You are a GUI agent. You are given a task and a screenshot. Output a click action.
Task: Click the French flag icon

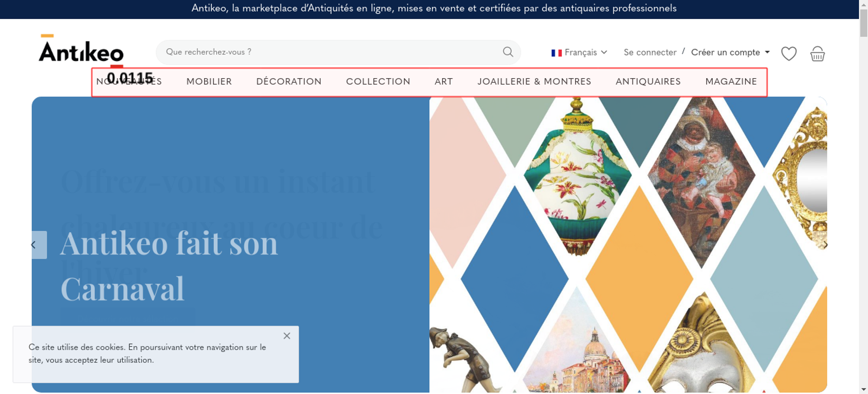click(x=556, y=53)
